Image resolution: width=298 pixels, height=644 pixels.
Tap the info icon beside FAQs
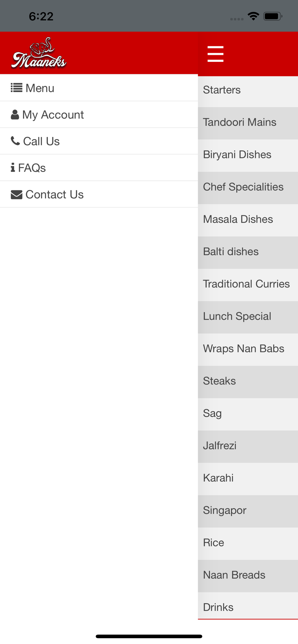tap(13, 167)
